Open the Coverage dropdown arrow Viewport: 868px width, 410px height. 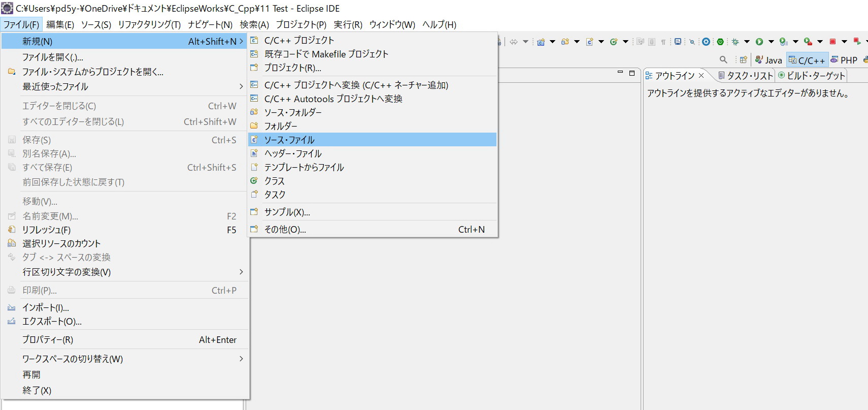click(x=795, y=42)
